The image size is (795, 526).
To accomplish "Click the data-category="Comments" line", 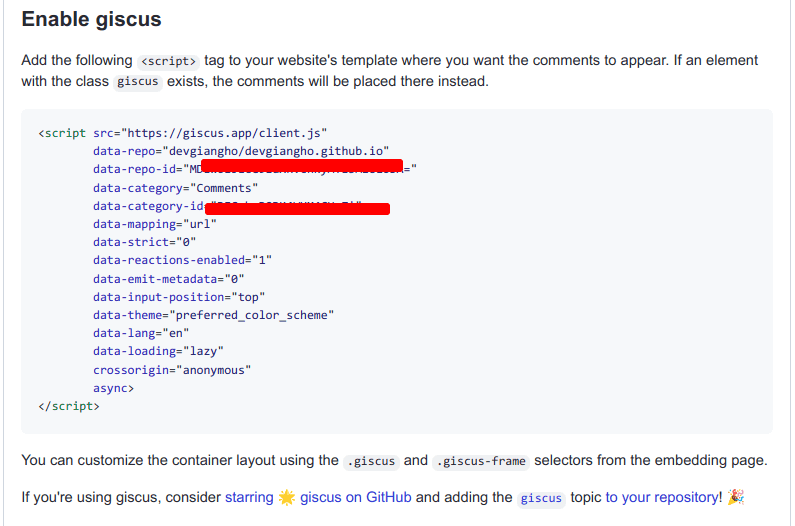I will [x=175, y=187].
